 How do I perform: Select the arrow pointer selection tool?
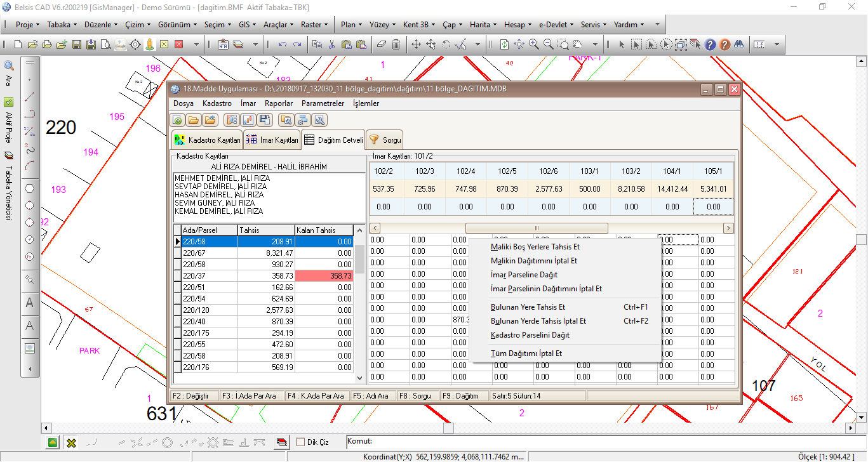coord(622,44)
